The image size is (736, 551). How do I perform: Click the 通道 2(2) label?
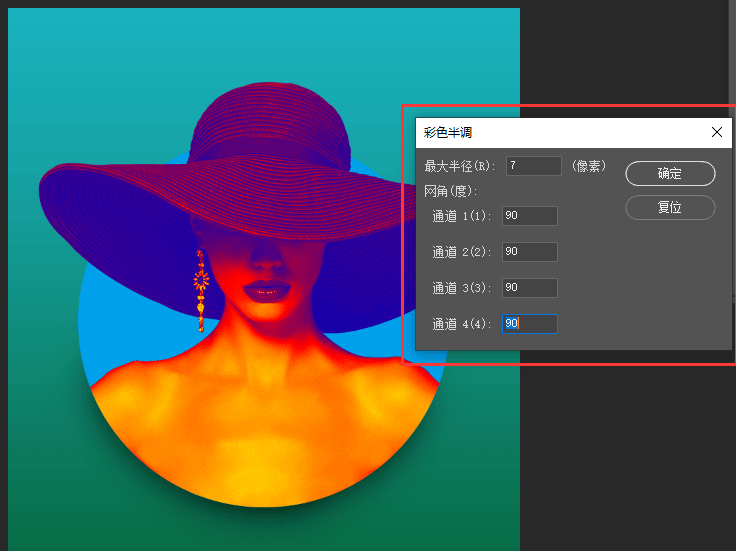point(461,253)
